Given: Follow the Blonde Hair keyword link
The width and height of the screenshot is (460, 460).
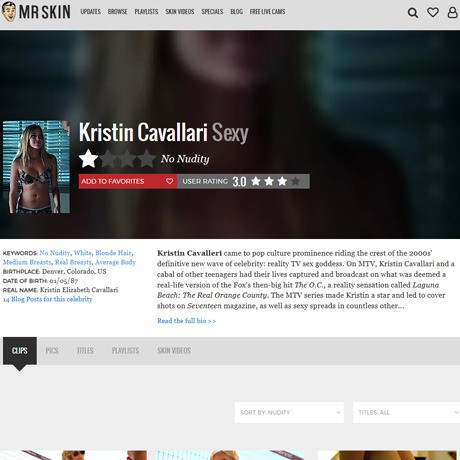Looking at the screenshot, I should click(113, 253).
